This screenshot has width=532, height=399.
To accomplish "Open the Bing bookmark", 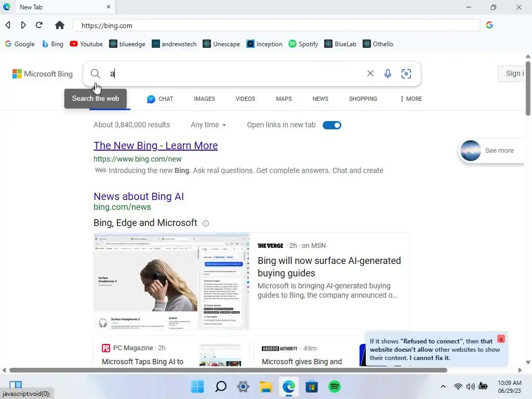I will pyautogui.click(x=52, y=44).
